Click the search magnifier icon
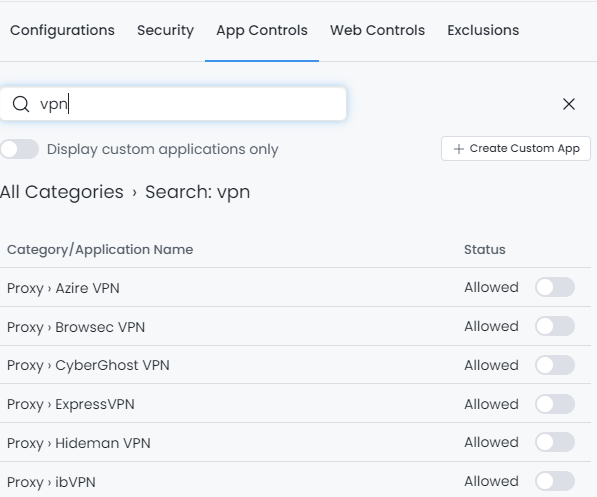This screenshot has width=597, height=497. 21,104
